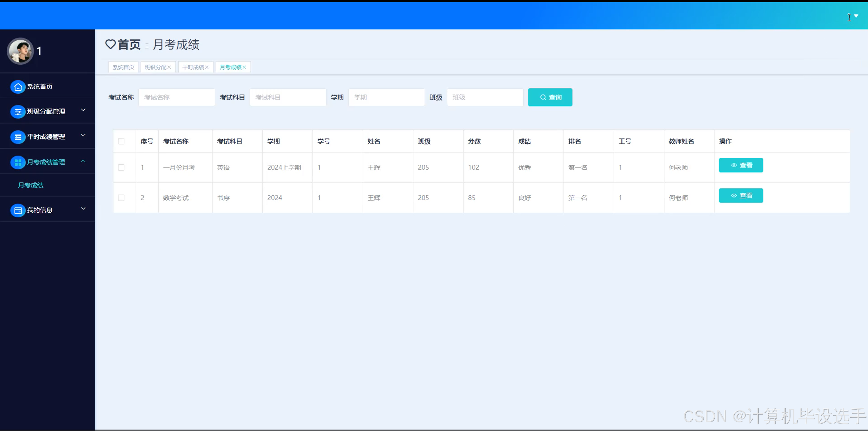
Task: Open the top-right user dropdown arrow
Action: point(856,16)
